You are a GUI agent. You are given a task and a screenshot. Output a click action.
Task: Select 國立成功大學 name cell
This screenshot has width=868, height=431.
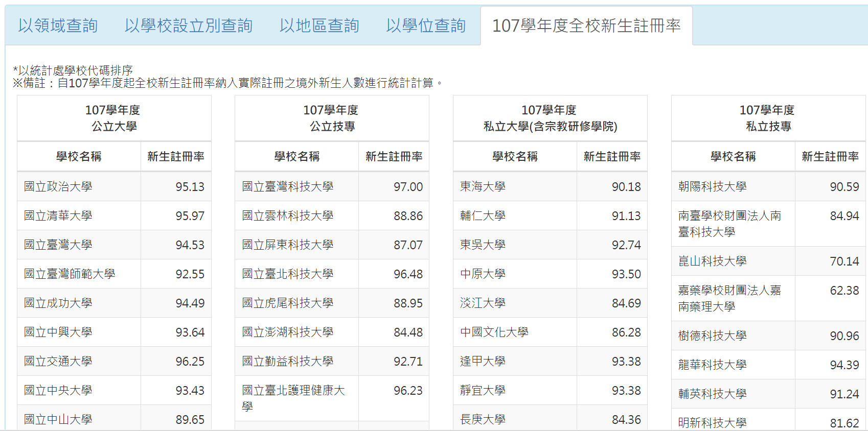click(79, 303)
